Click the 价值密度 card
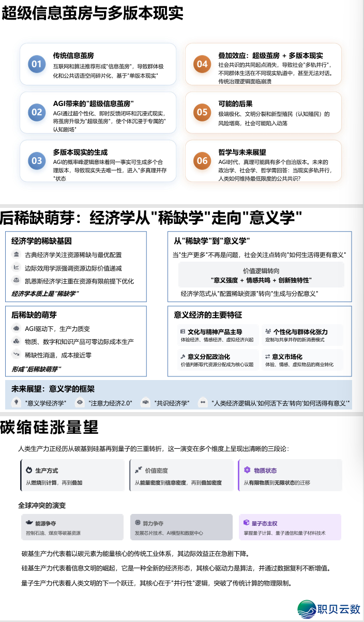Screen dimensions: 364x622 (x=181, y=475)
